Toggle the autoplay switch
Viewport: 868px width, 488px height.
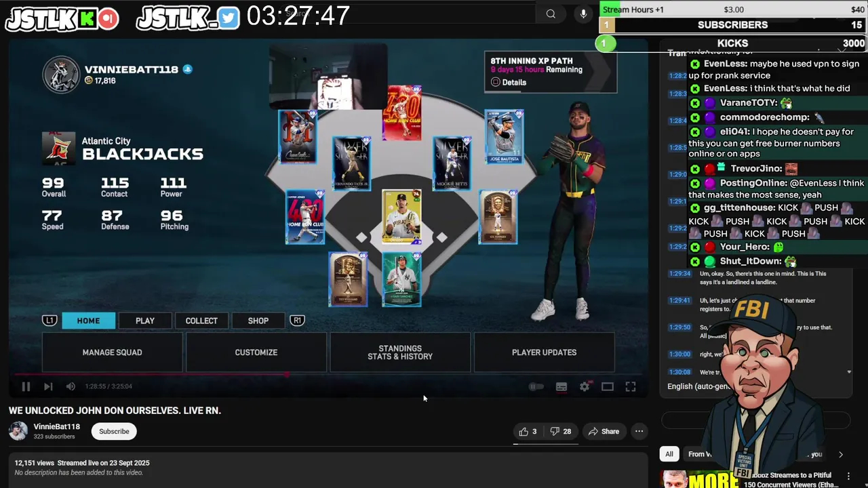coord(536,386)
